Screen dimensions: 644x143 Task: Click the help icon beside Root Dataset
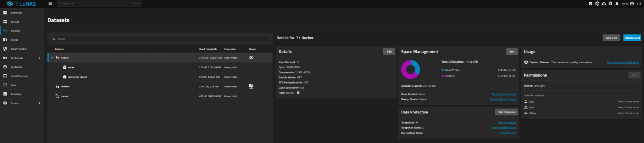click(298, 62)
